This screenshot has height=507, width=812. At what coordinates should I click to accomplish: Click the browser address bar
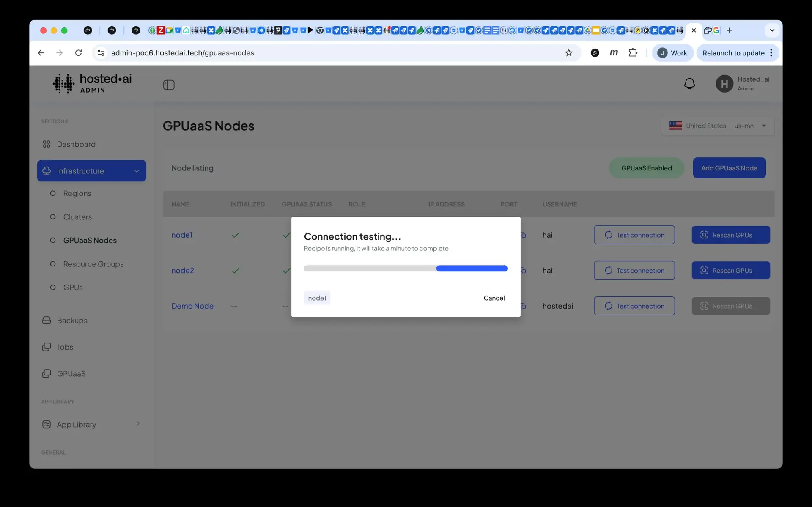tap(296, 52)
